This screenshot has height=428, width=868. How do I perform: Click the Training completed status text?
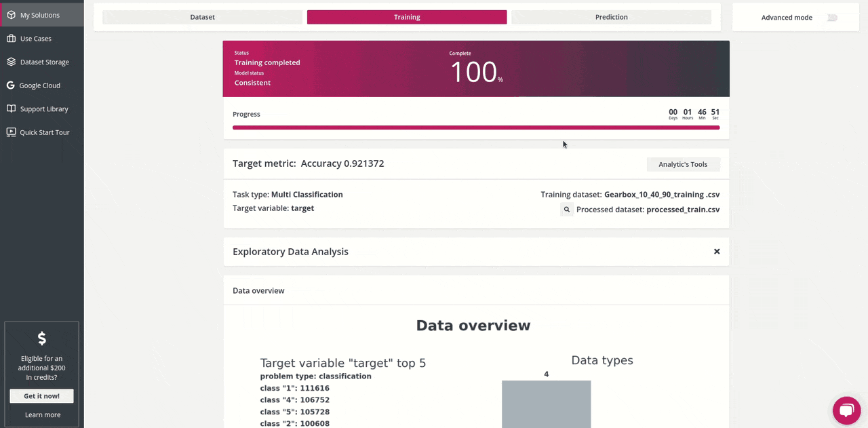pyautogui.click(x=267, y=62)
